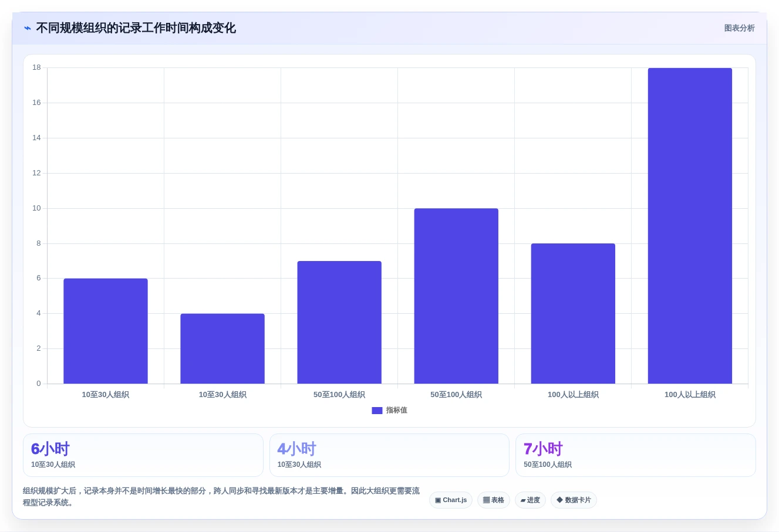Click the shortest bar with value 4
The width and height of the screenshot is (779, 532).
pos(222,349)
